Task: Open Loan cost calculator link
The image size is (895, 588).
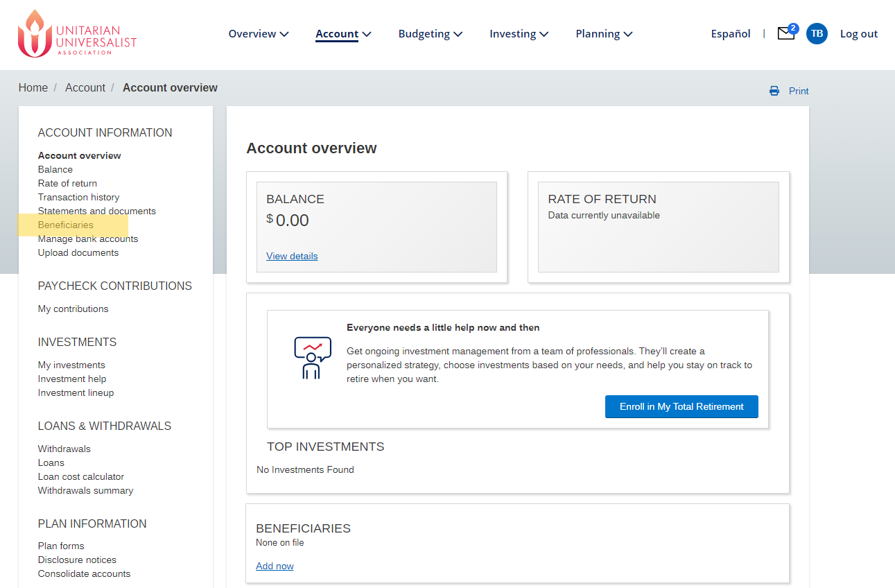Action: pyautogui.click(x=81, y=476)
